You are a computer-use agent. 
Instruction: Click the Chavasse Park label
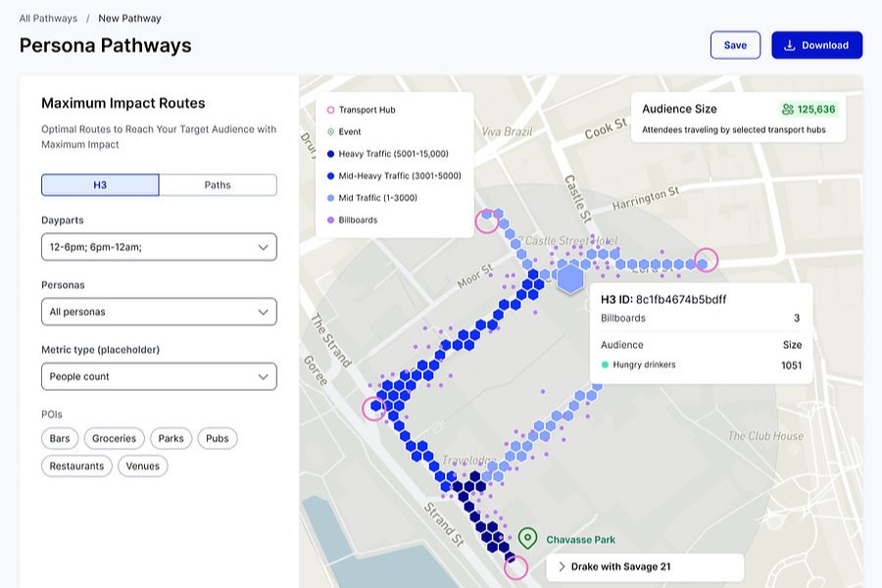coord(580,540)
